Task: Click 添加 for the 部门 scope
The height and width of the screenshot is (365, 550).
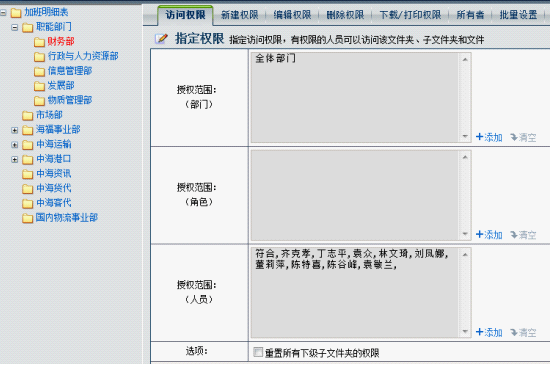Action: (x=489, y=137)
